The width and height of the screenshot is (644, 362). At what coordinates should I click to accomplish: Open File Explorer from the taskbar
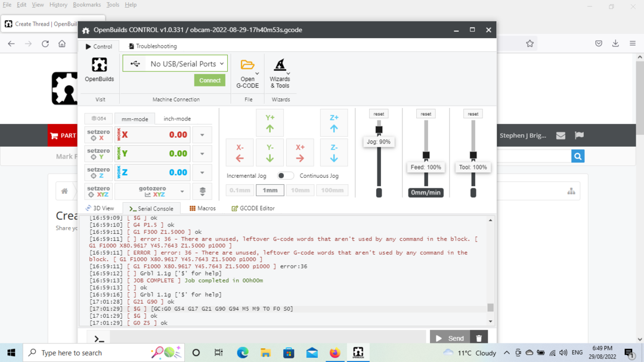coord(265,352)
